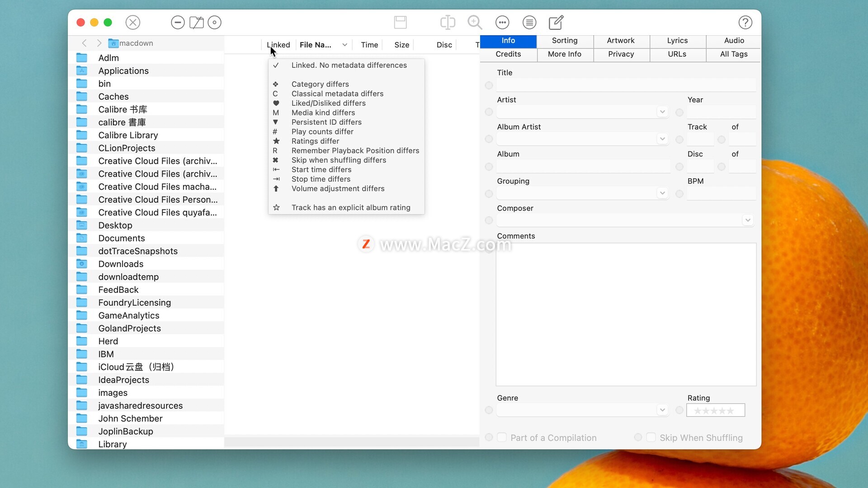This screenshot has width=868, height=488.
Task: Select the Calibre Library folder row
Action: [147, 135]
